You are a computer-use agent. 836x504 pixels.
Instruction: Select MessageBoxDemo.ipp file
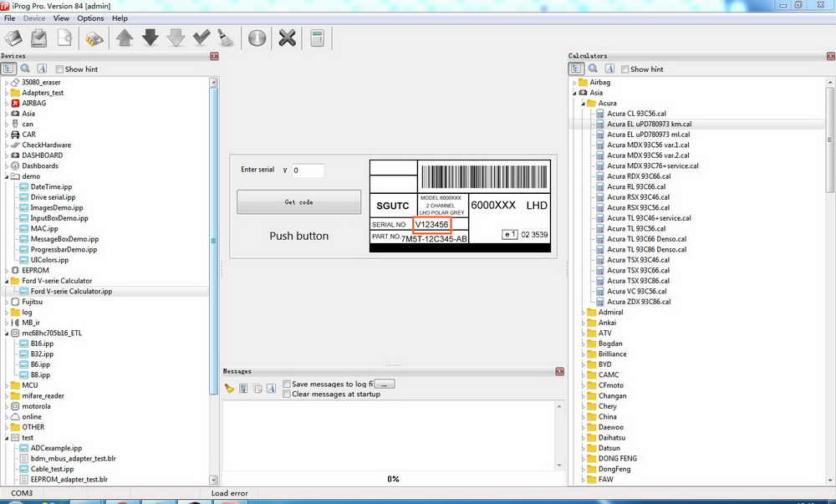tap(64, 239)
